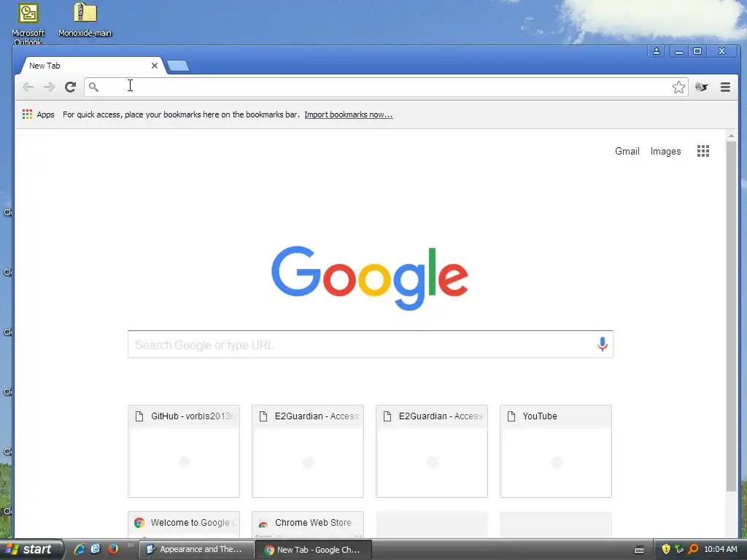Screen dimensions: 747x560
Task: Open the YouTube most-visited thumbnail
Action: (x=555, y=451)
